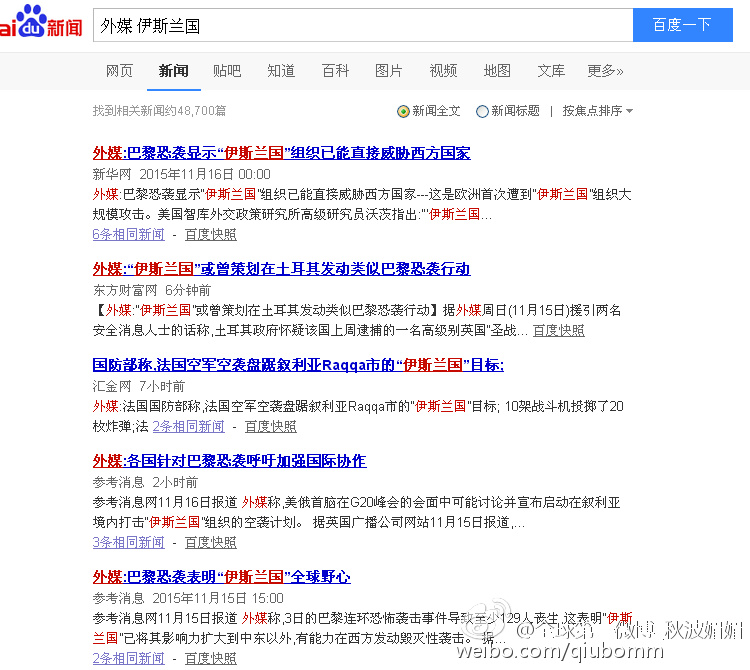
Task: Open headline 巴黎恐袭表明伊斯兰国全球野心
Action: 221,577
